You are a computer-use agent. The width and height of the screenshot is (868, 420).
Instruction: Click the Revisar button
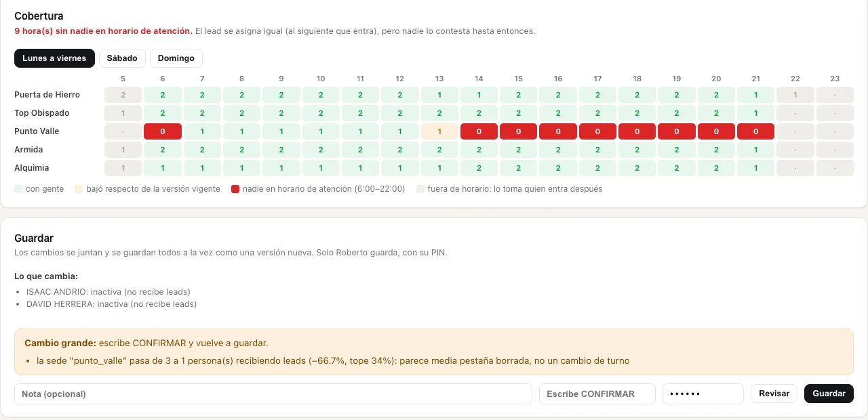click(774, 394)
